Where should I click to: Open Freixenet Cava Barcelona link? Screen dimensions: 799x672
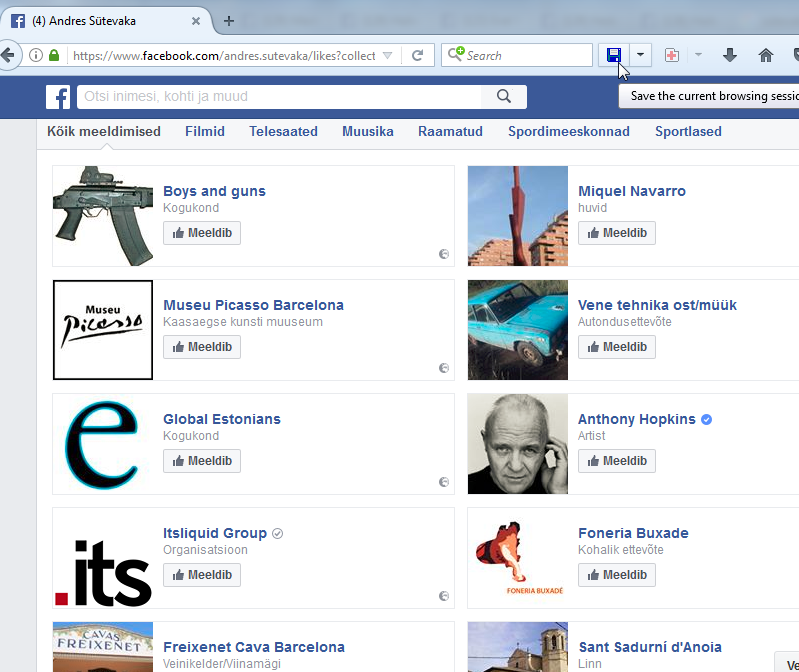(x=254, y=648)
